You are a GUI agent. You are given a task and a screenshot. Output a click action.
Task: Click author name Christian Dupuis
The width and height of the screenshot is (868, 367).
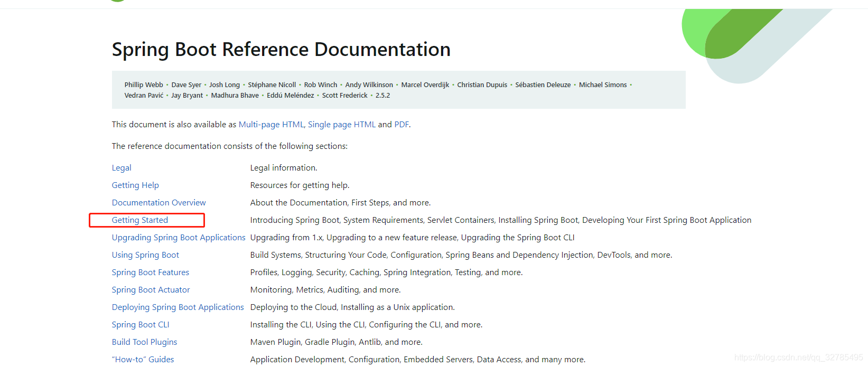click(x=482, y=85)
